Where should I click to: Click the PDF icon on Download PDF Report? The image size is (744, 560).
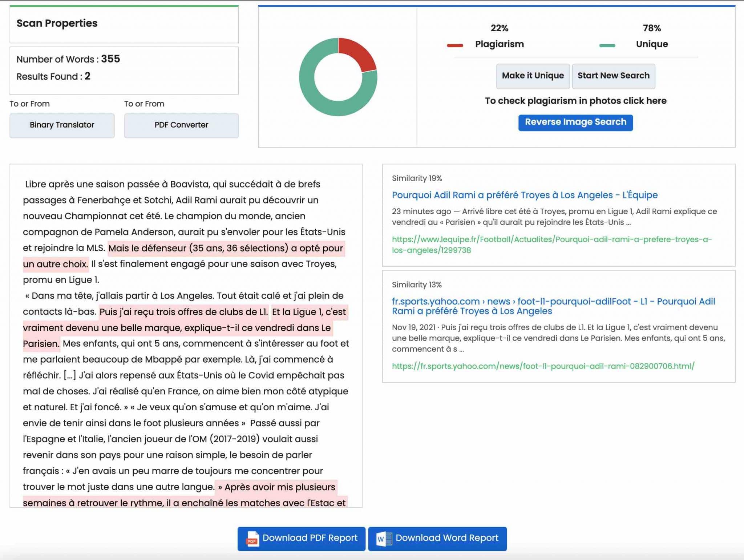(x=252, y=539)
